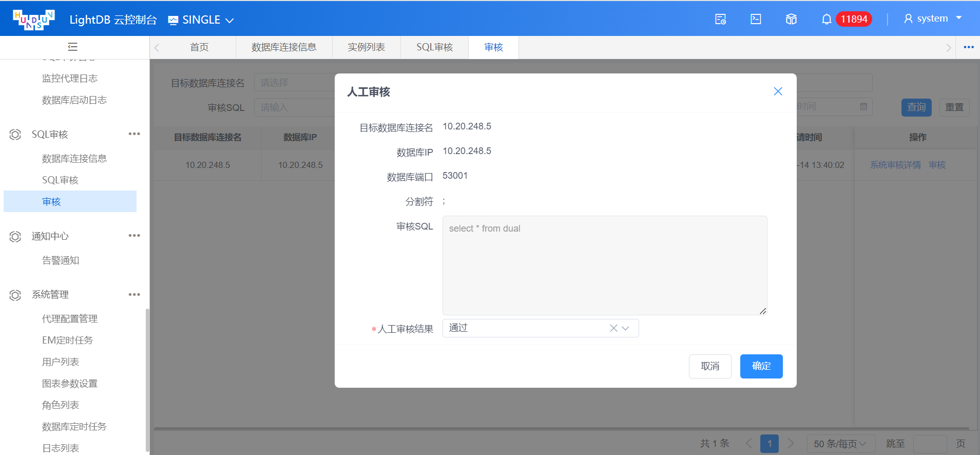Go to previous page arrow

pyautogui.click(x=749, y=443)
